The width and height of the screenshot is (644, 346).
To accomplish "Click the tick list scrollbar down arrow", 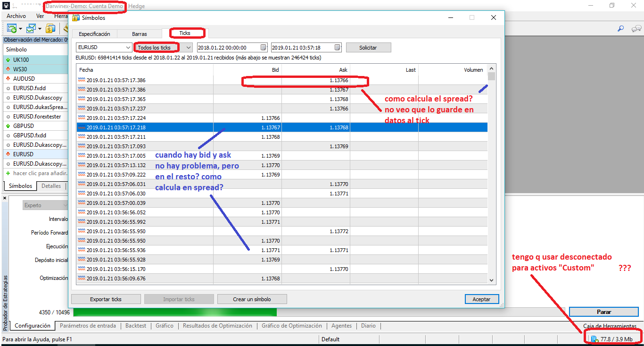I will pos(492,280).
